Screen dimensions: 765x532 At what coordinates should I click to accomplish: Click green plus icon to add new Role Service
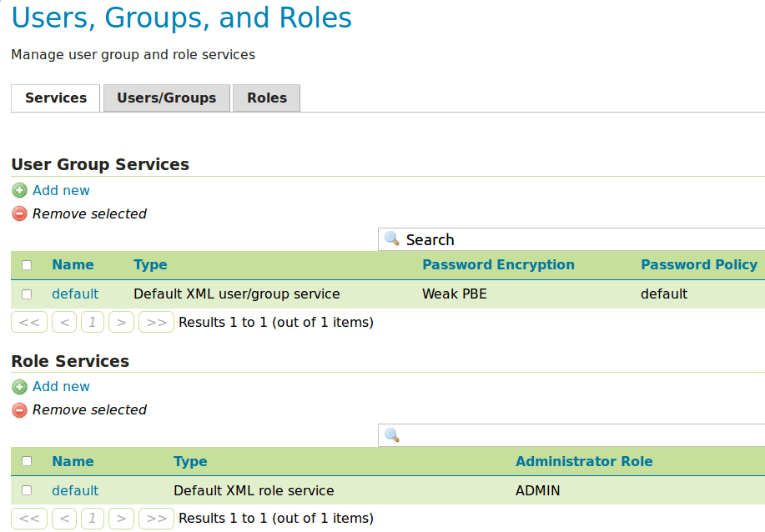[19, 386]
